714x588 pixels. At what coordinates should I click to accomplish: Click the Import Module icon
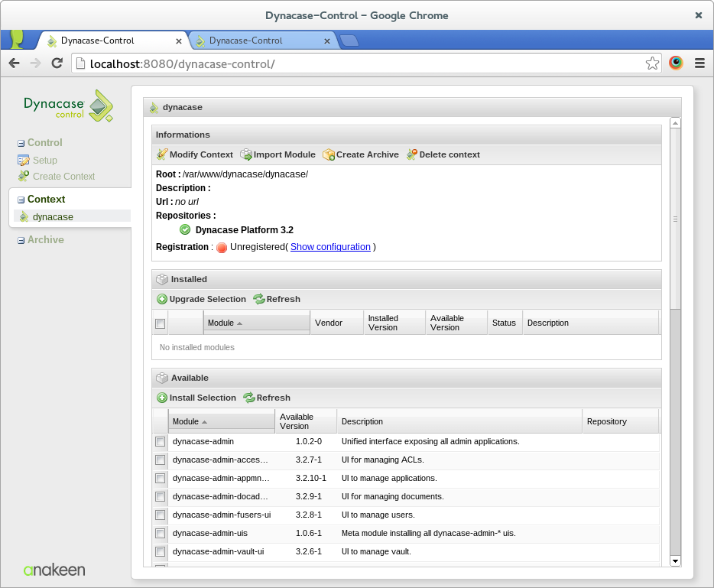coord(246,154)
